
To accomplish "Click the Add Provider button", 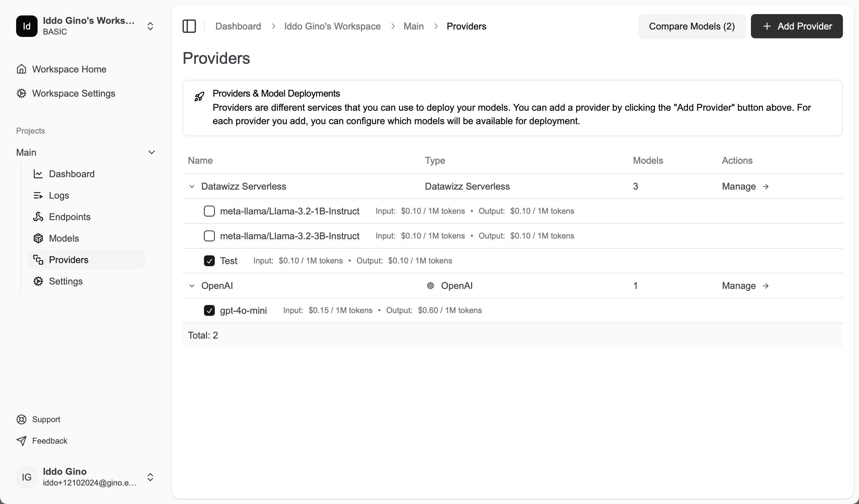I will click(797, 26).
